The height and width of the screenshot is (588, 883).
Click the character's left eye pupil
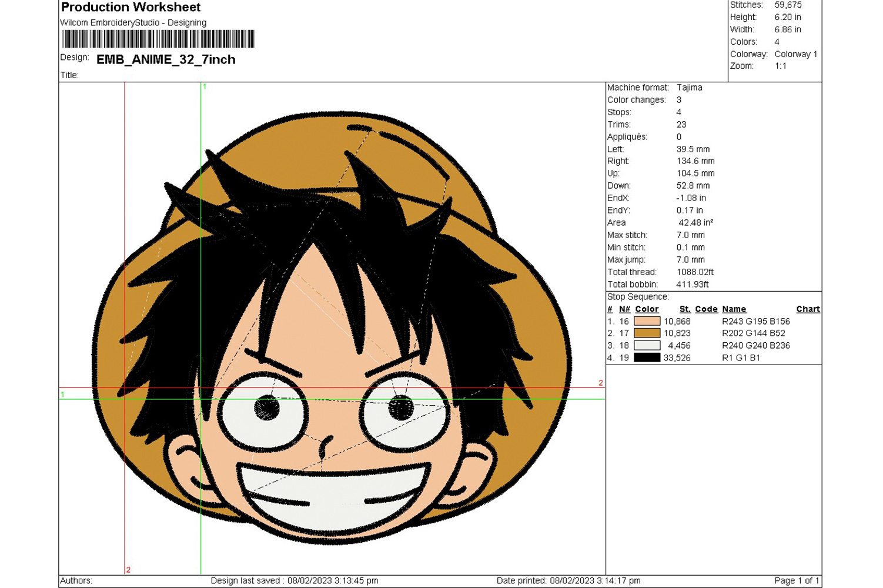[x=266, y=407]
